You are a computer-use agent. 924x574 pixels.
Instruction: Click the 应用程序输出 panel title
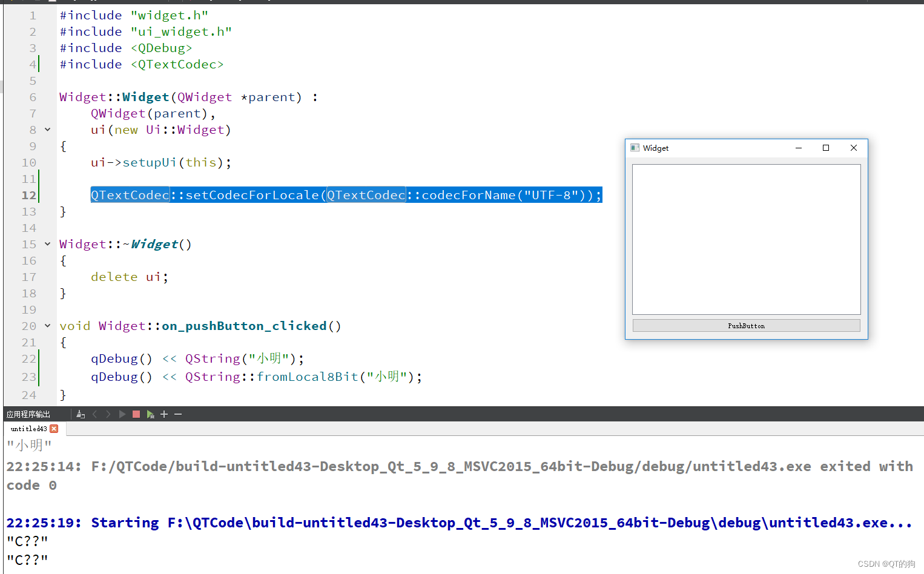(x=28, y=414)
